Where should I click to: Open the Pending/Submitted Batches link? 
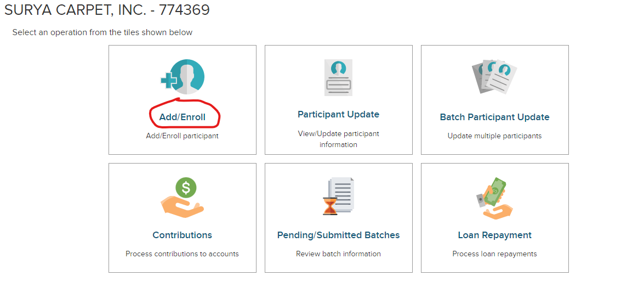coord(338,235)
